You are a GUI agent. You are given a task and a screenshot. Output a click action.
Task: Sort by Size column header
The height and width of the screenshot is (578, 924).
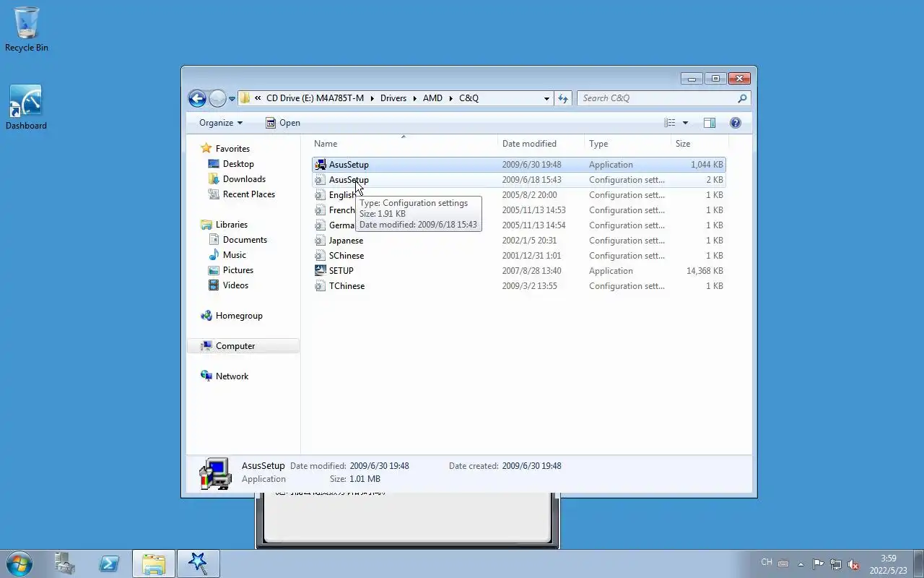[698, 144]
